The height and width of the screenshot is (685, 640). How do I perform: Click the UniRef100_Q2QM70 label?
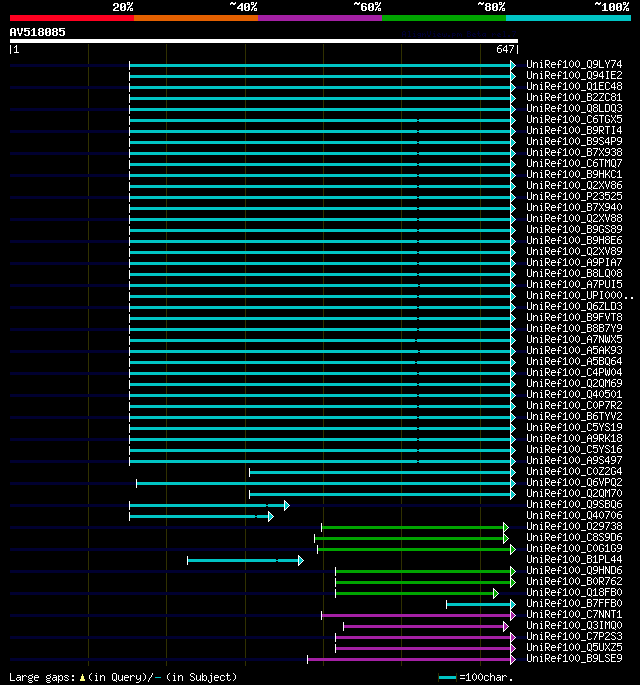pos(574,493)
